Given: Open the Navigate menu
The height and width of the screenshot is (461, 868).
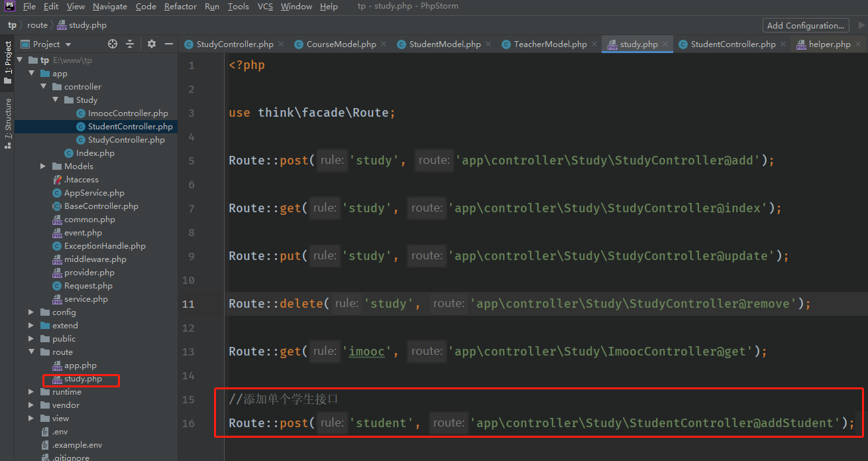Looking at the screenshot, I should pyautogui.click(x=110, y=7).
